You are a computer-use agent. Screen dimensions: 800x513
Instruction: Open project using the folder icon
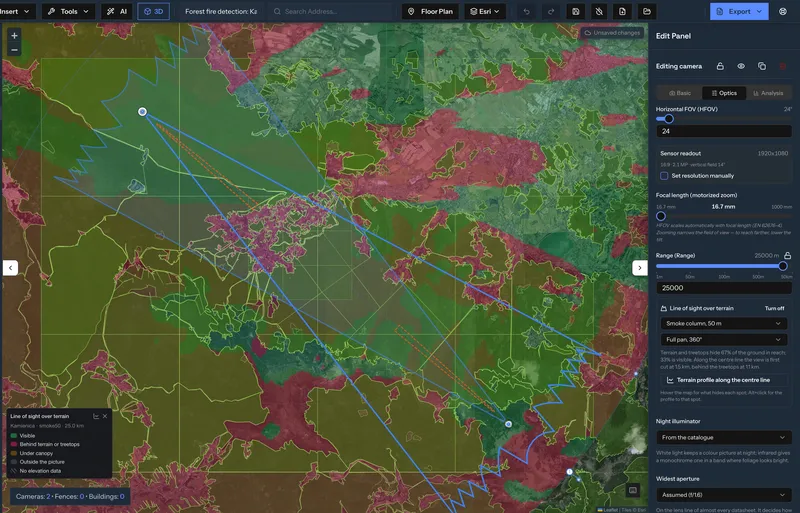(x=647, y=11)
